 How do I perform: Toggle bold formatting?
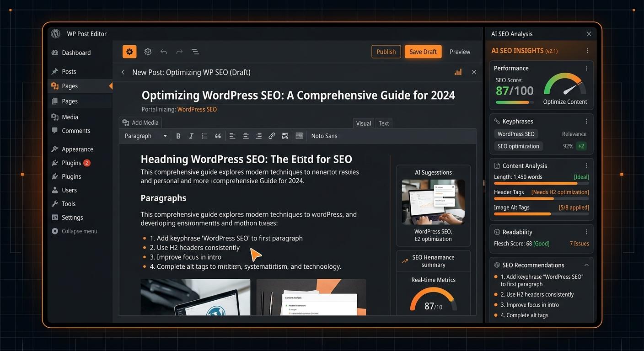(178, 136)
